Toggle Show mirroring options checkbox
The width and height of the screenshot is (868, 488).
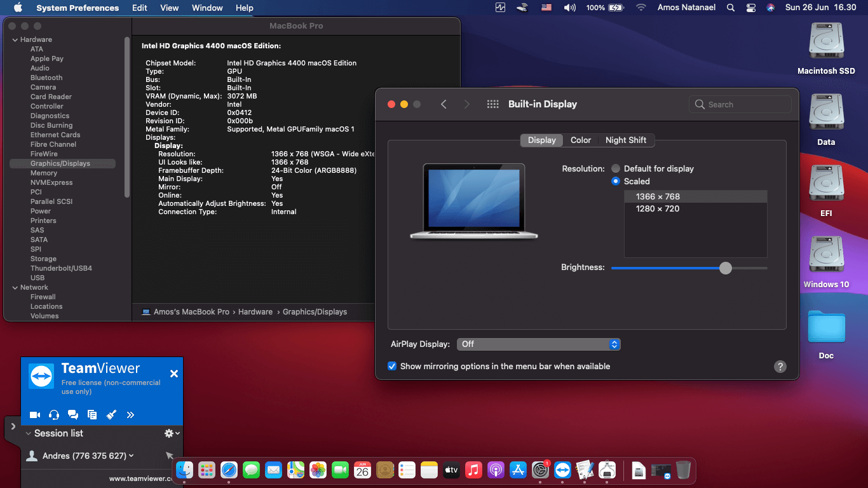click(392, 367)
